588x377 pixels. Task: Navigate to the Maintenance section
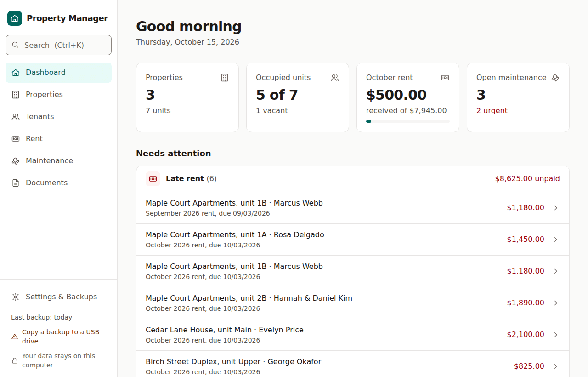pyautogui.click(x=59, y=161)
